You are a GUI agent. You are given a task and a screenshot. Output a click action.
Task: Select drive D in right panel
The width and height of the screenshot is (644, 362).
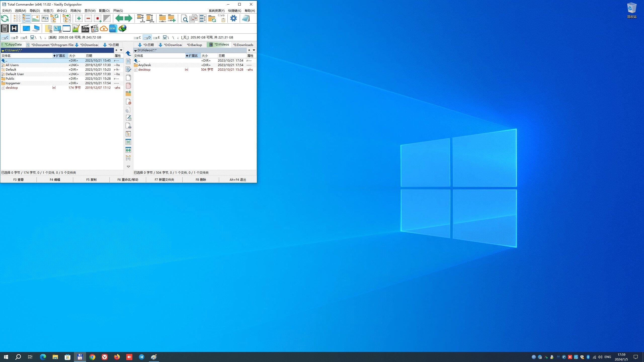(147, 37)
